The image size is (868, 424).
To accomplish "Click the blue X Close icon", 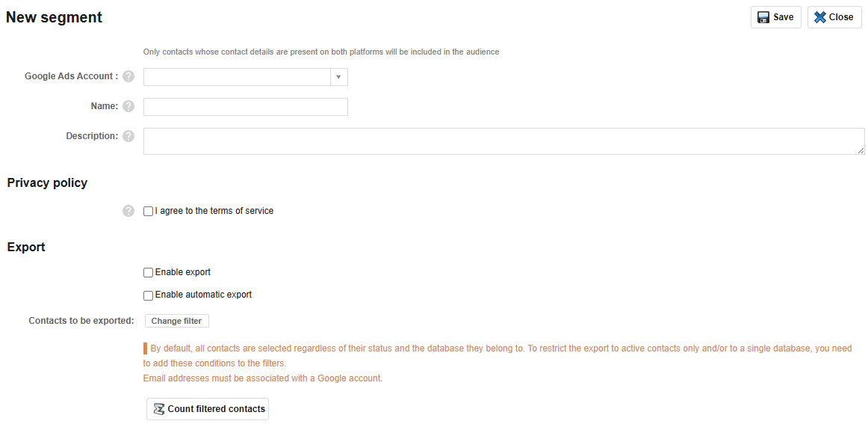I will pos(820,17).
